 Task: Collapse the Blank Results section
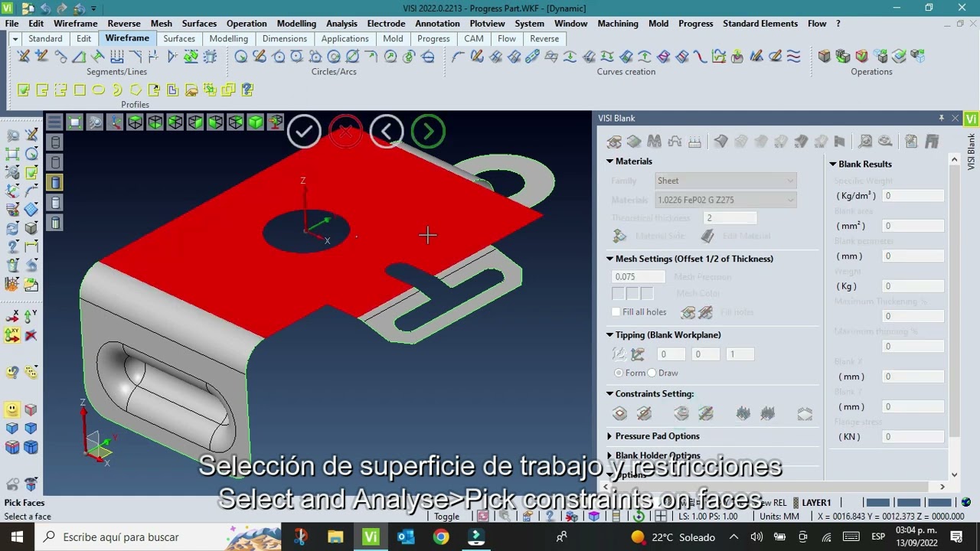[x=832, y=164]
